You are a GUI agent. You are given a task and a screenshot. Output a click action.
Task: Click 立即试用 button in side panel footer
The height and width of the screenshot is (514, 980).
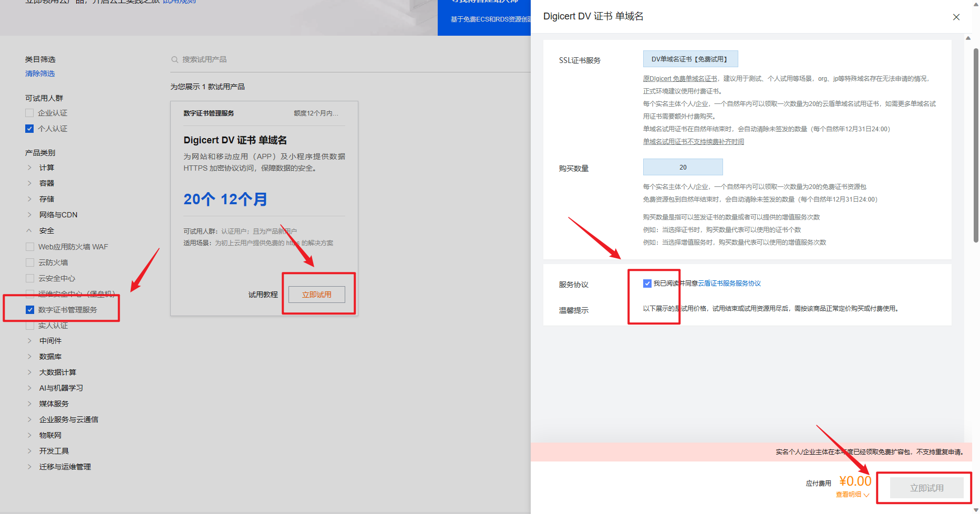[927, 488]
